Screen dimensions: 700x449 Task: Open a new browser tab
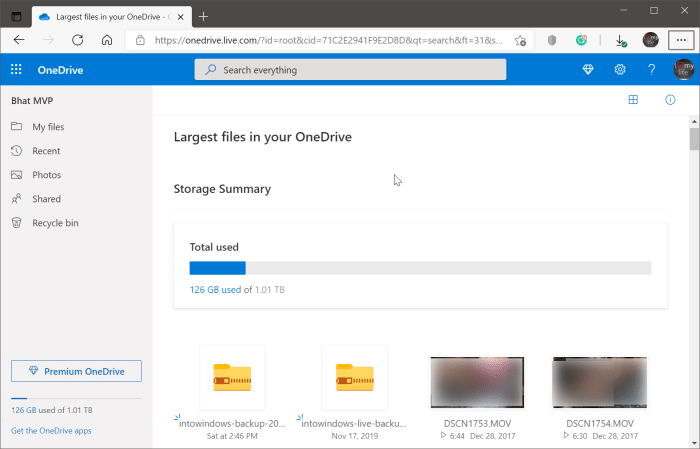pyautogui.click(x=204, y=17)
